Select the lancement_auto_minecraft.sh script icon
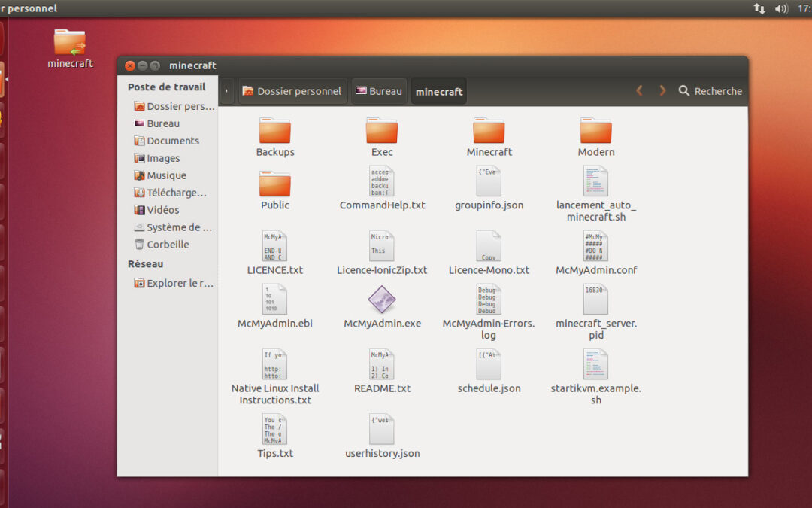812x508 pixels. (596, 181)
